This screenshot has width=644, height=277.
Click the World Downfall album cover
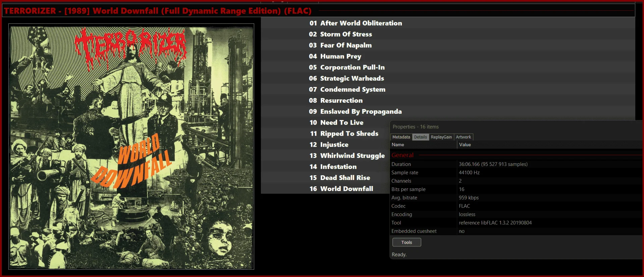pos(131,146)
